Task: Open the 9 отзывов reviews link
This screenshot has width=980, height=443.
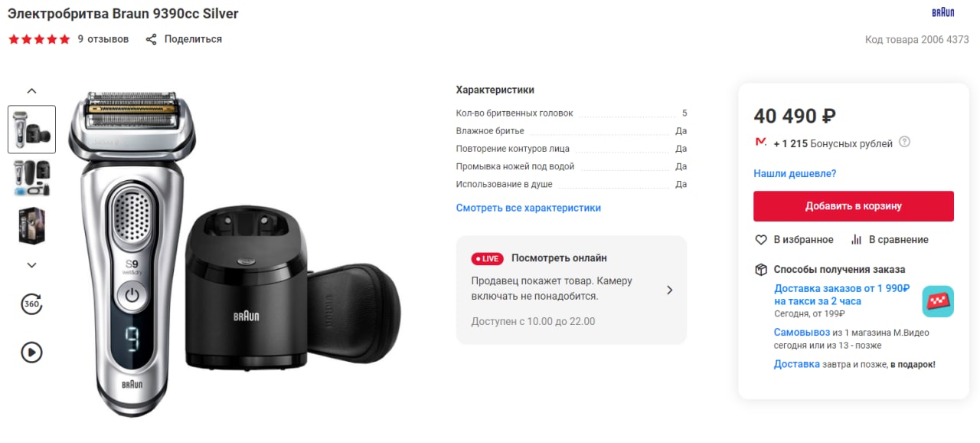Action: pos(103,39)
